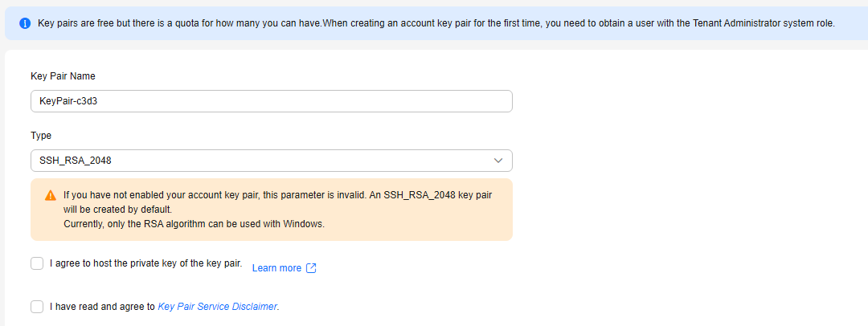Open the Key Pair Service Disclaimer link
Viewport: 868px width, 326px height.
(217, 306)
